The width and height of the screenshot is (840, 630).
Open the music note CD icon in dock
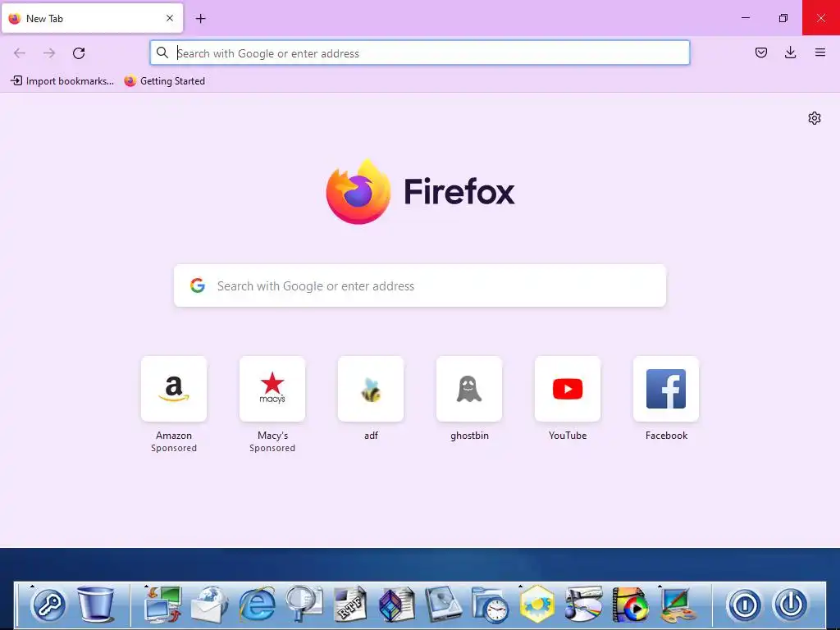(583, 605)
